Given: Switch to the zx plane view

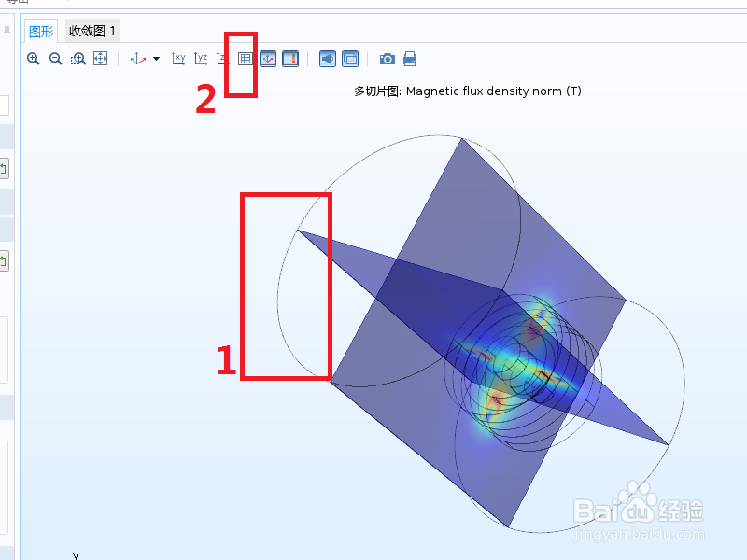Looking at the screenshot, I should click(x=221, y=59).
